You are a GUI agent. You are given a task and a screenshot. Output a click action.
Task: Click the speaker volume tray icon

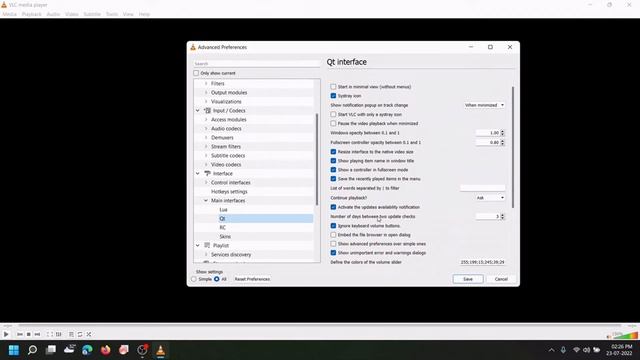[587, 350]
